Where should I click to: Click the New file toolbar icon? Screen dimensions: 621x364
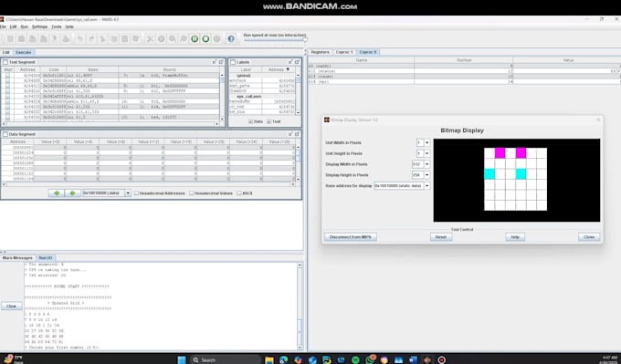pos(10,39)
